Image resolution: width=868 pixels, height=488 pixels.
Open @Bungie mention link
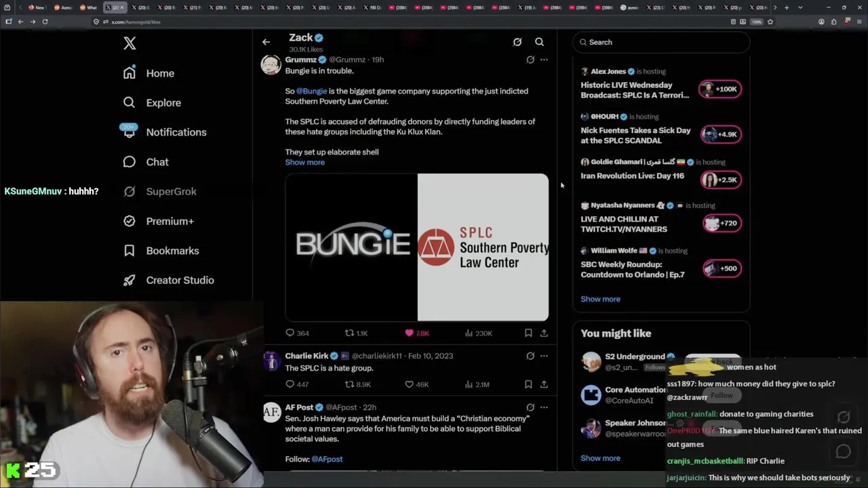pyautogui.click(x=311, y=91)
